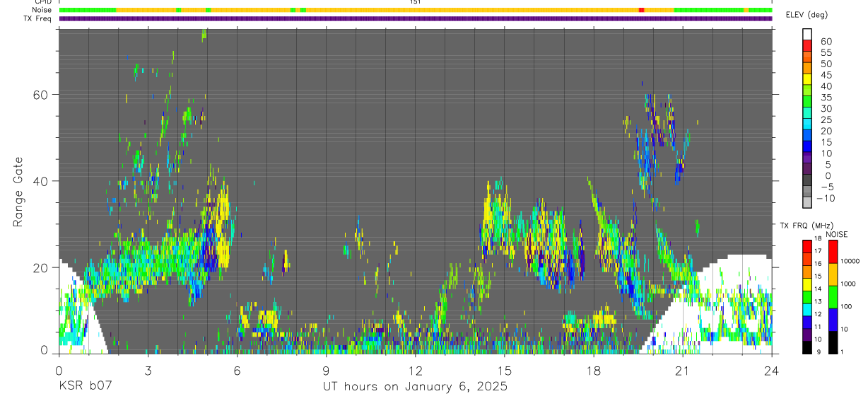The image size is (868, 401).
Task: Click the ELEV (deg) colorbar heading
Action: pos(807,15)
